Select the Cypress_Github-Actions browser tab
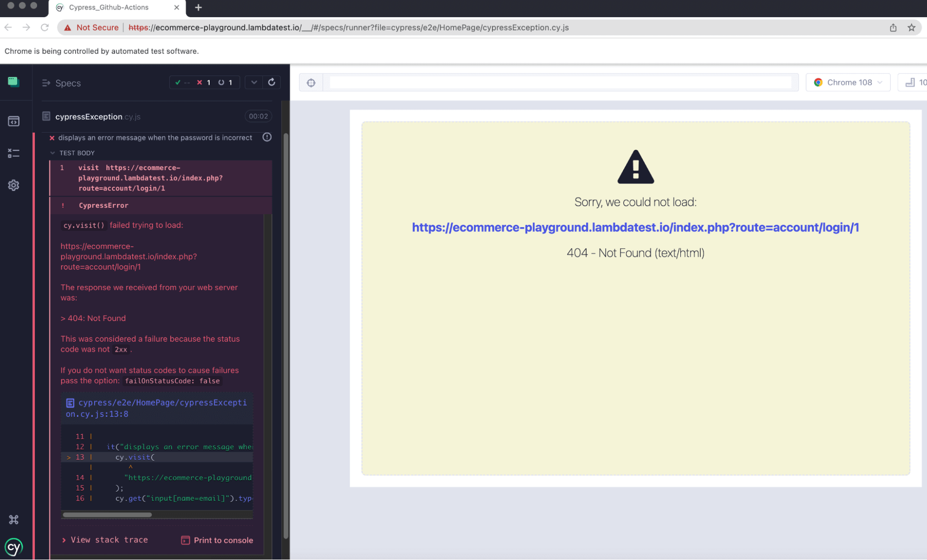 point(108,7)
